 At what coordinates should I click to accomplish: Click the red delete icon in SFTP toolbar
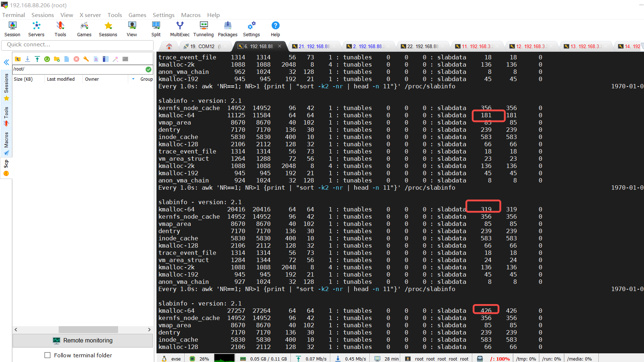[x=76, y=59]
